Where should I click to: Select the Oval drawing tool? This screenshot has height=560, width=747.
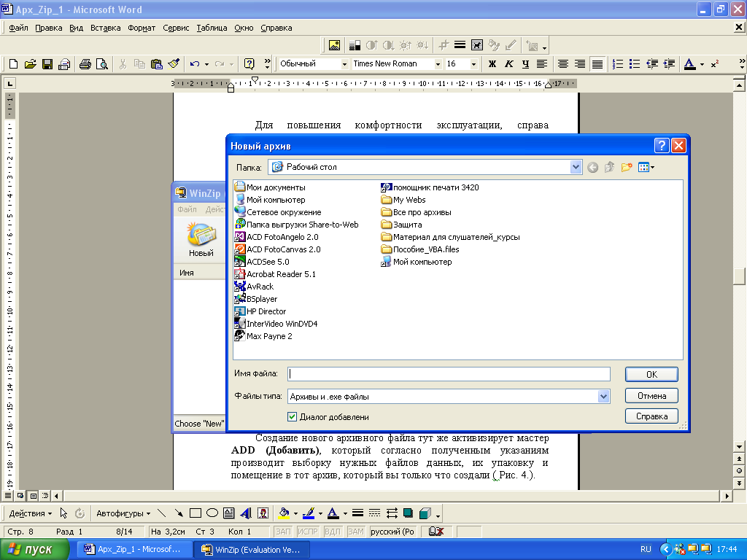(212, 513)
